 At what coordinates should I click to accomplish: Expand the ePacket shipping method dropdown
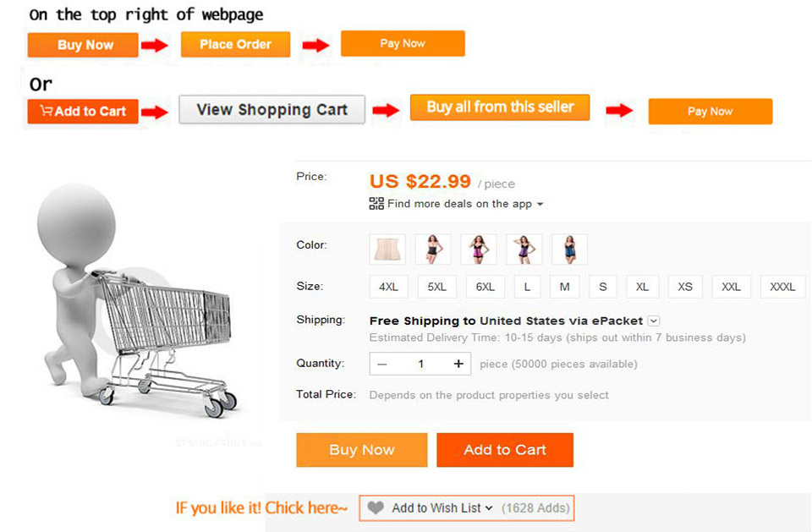tap(654, 321)
